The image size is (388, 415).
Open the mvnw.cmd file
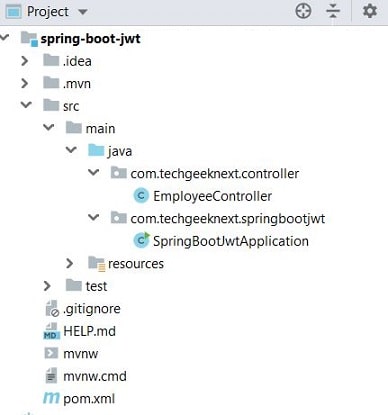pyautogui.click(x=95, y=376)
